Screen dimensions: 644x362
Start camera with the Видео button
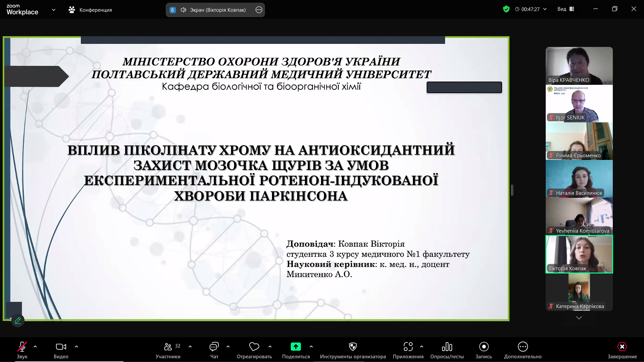coord(61,350)
